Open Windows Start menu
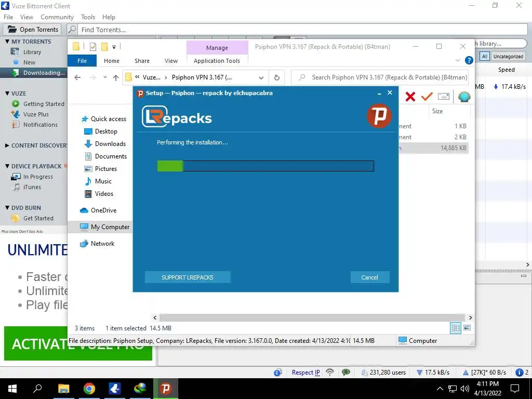Screen dimensions: 532x399 click(x=12, y=389)
